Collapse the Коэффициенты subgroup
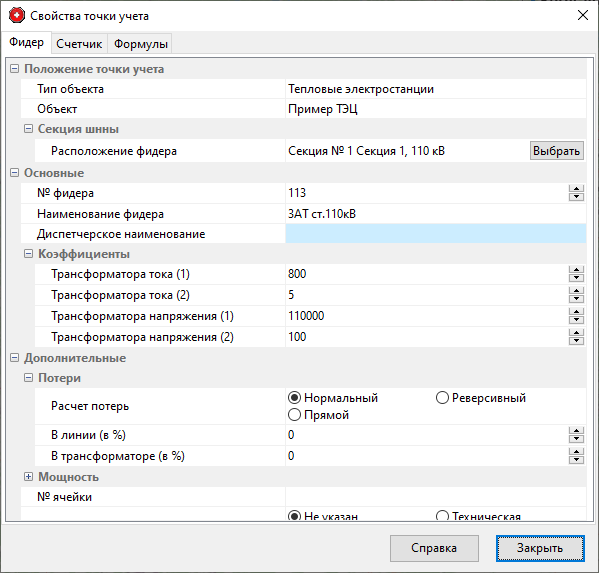 pyautogui.click(x=28, y=254)
